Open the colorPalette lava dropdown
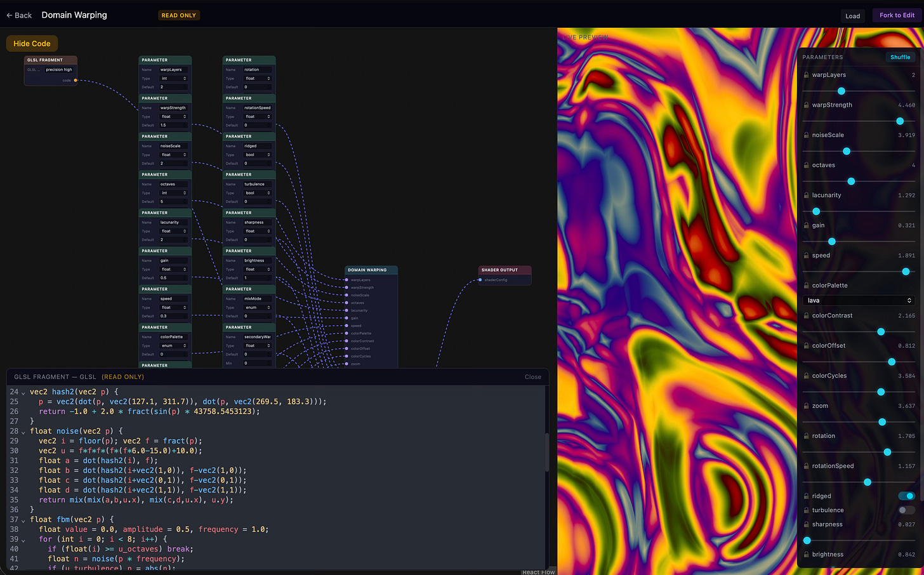Viewport: 924px width, 575px height. [x=859, y=300]
